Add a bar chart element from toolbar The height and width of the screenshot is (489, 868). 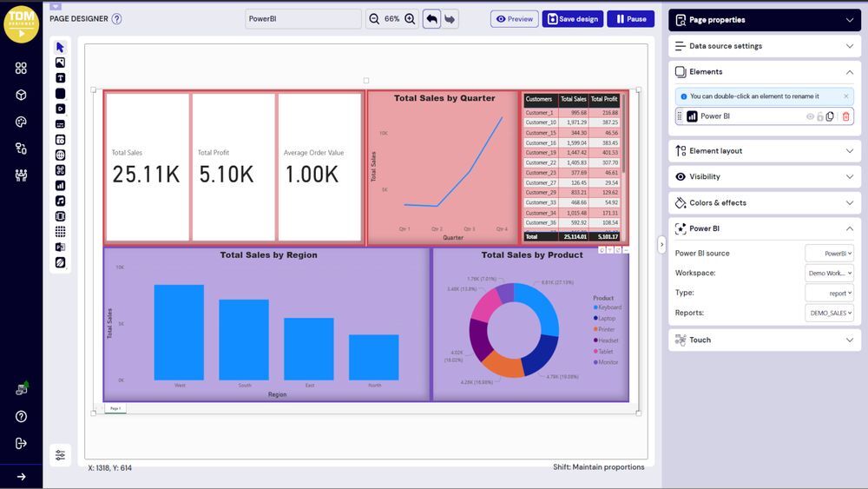click(x=61, y=186)
